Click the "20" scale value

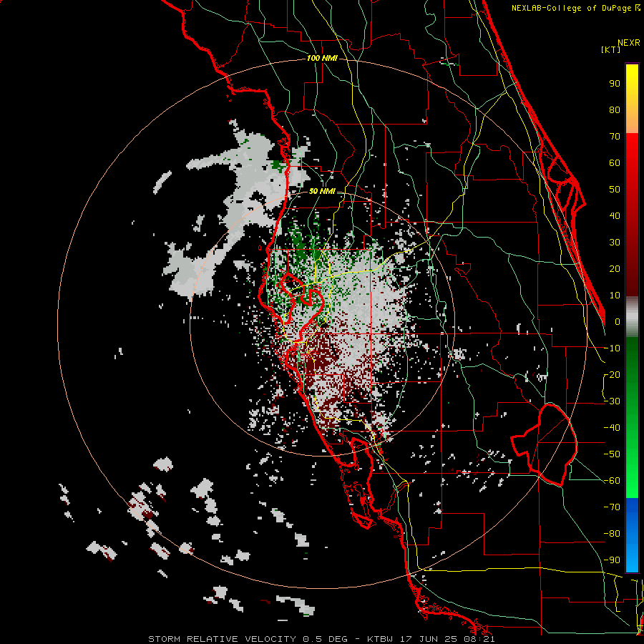(615, 269)
